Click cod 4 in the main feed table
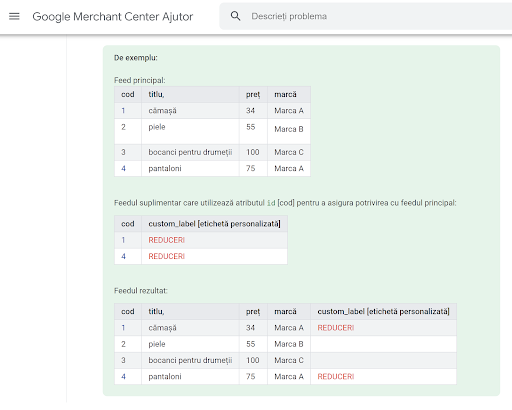Screen dimensions: 512x410 pos(123,168)
